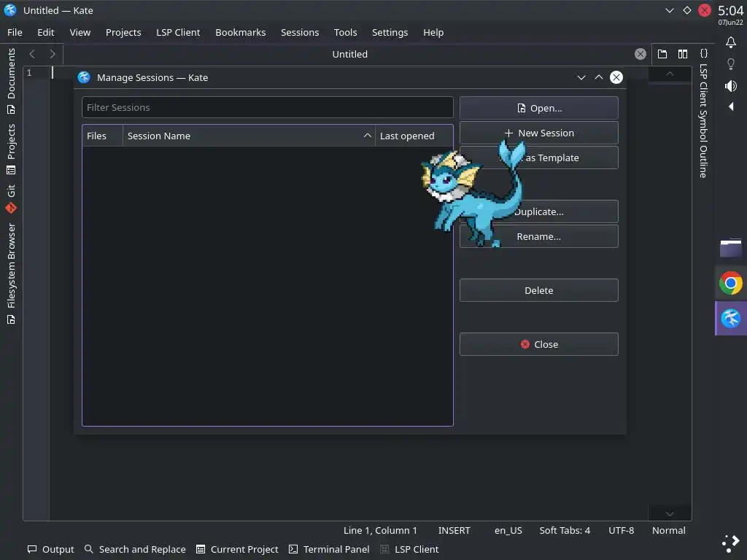Image resolution: width=747 pixels, height=560 pixels.
Task: Expand the hidden system tray arrow
Action: point(731,106)
